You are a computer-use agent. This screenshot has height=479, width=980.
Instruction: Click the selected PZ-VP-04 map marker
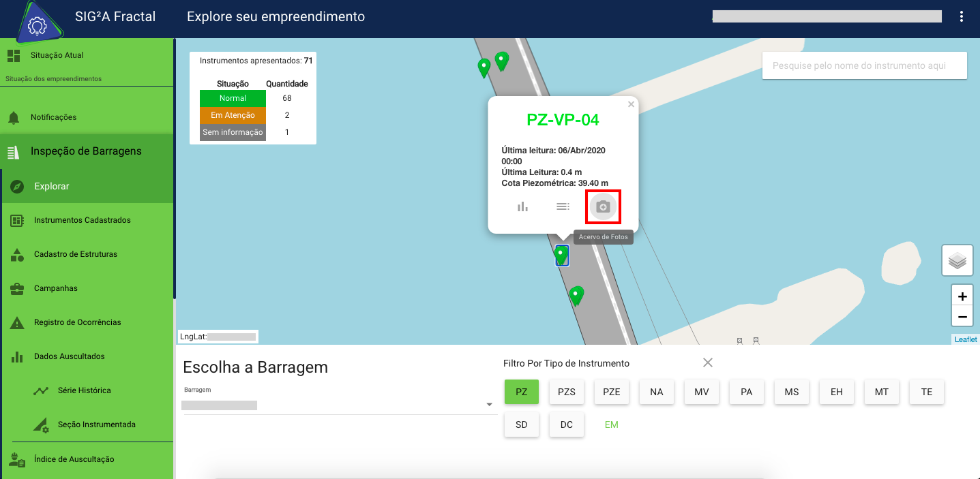562,256
